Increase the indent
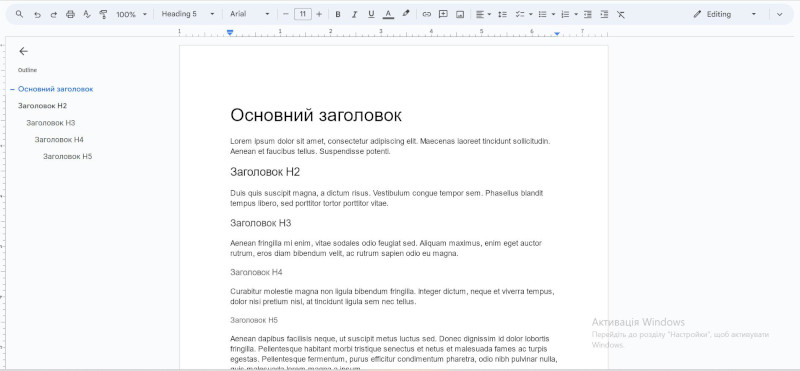 604,14
